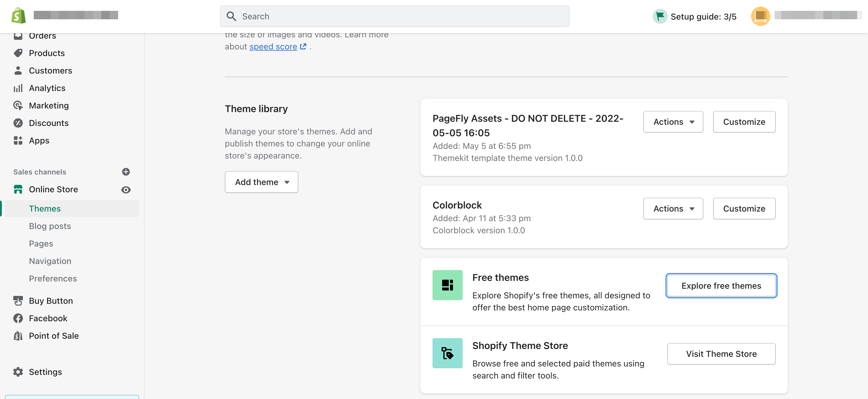This screenshot has height=399, width=868.
Task: Open Preferences under Online Store
Action: 52,278
